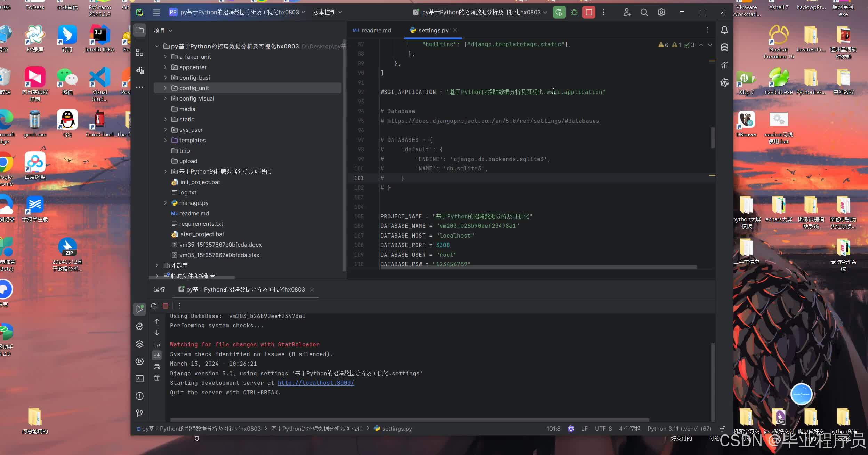The width and height of the screenshot is (868, 455).
Task: Click Python 3.11 (.venv) interpreter in status bar
Action: point(679,429)
